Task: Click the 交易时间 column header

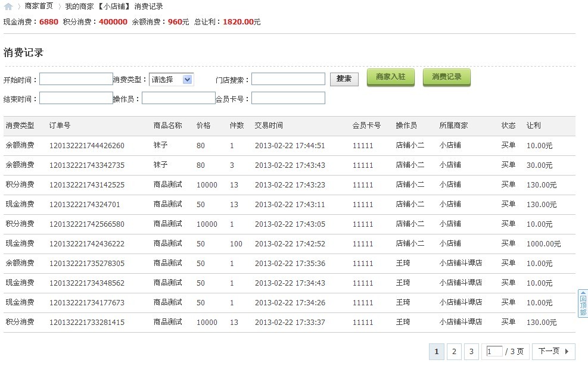Action: pyautogui.click(x=269, y=126)
